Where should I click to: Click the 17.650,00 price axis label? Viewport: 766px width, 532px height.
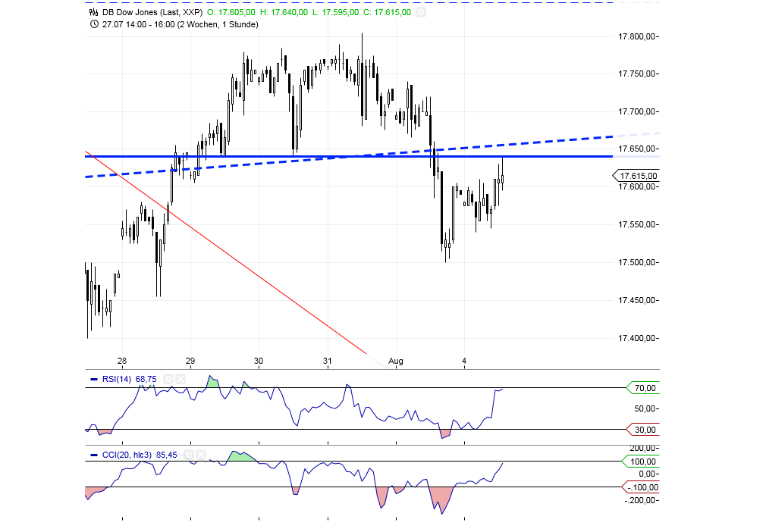point(637,149)
